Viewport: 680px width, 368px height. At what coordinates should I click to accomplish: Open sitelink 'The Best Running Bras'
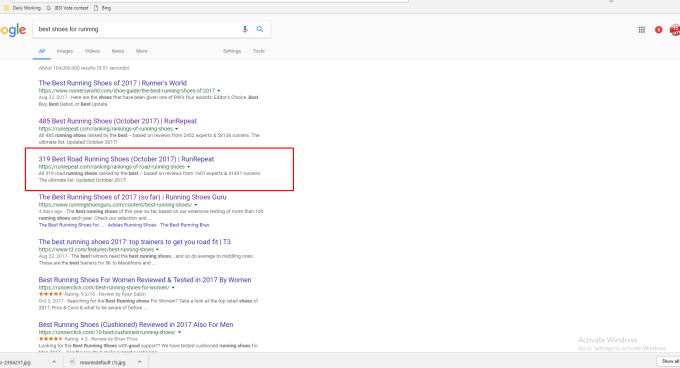click(x=185, y=225)
